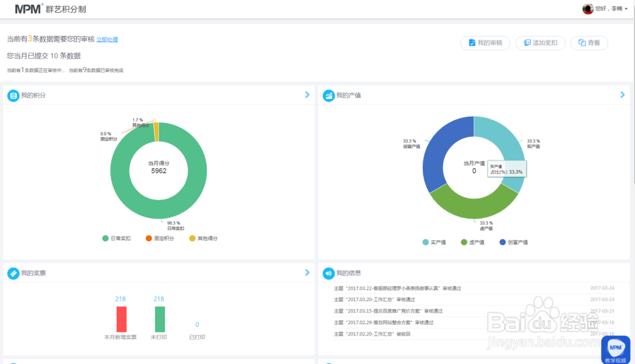The image size is (635, 364).
Task: Expand the 我的产值 panel arrow
Action: click(x=622, y=94)
